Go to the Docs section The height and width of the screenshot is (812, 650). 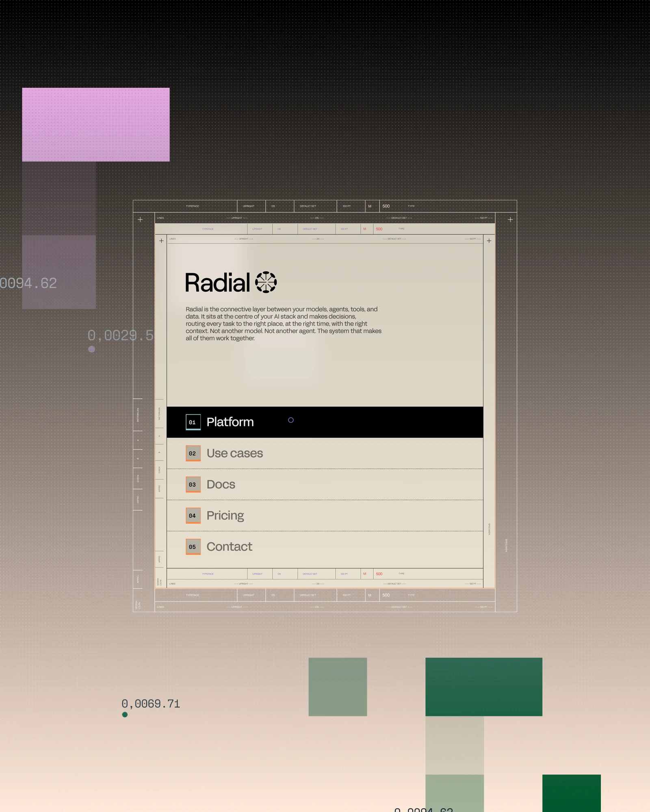(x=325, y=484)
